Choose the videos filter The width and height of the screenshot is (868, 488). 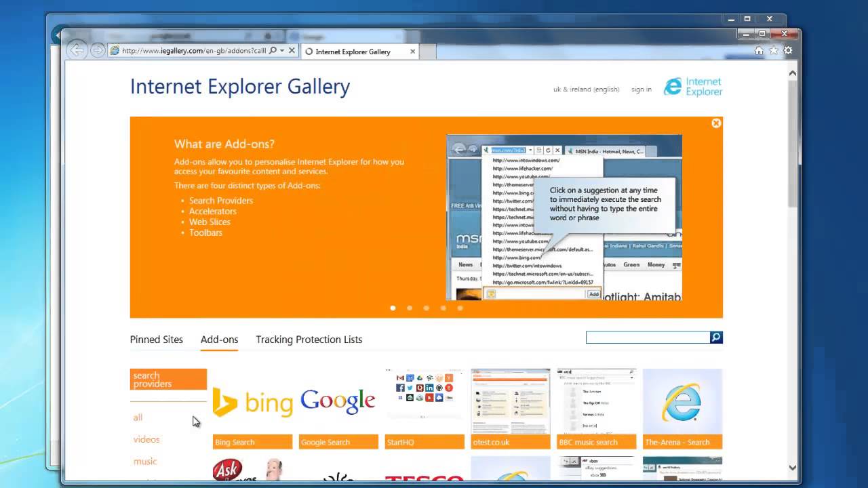click(x=146, y=439)
